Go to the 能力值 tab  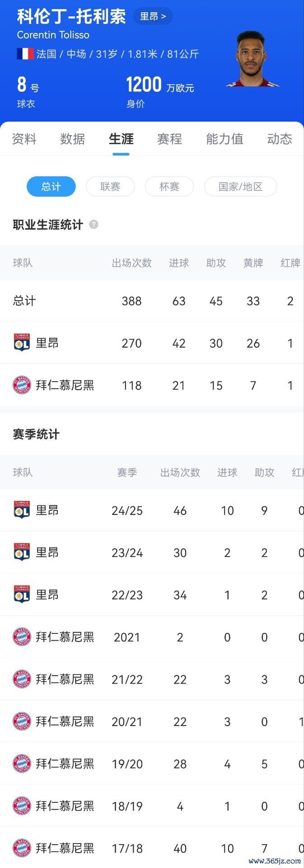pyautogui.click(x=224, y=139)
